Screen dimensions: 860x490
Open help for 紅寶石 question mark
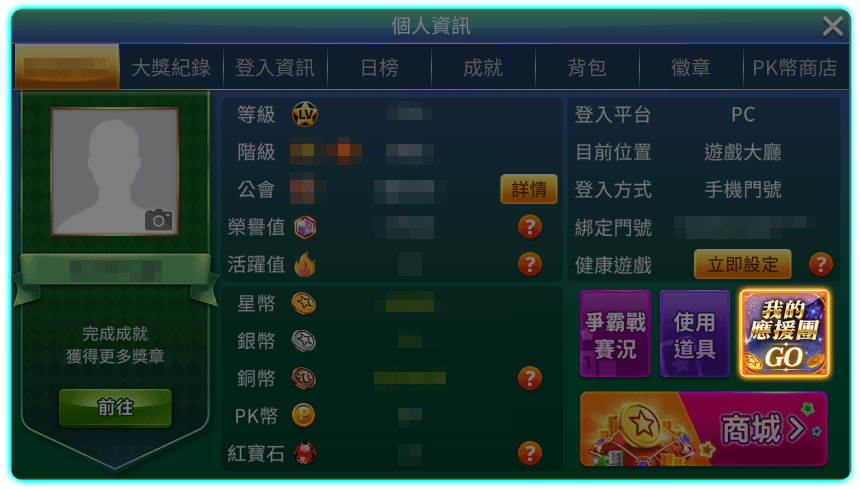point(530,453)
